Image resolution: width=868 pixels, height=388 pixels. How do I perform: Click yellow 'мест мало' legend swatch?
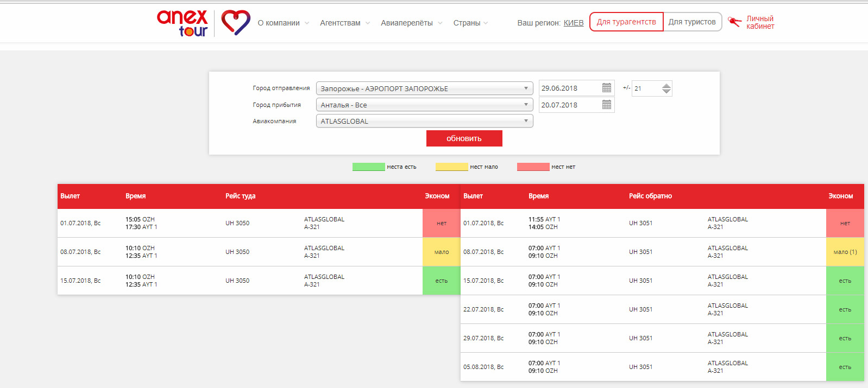(x=451, y=167)
